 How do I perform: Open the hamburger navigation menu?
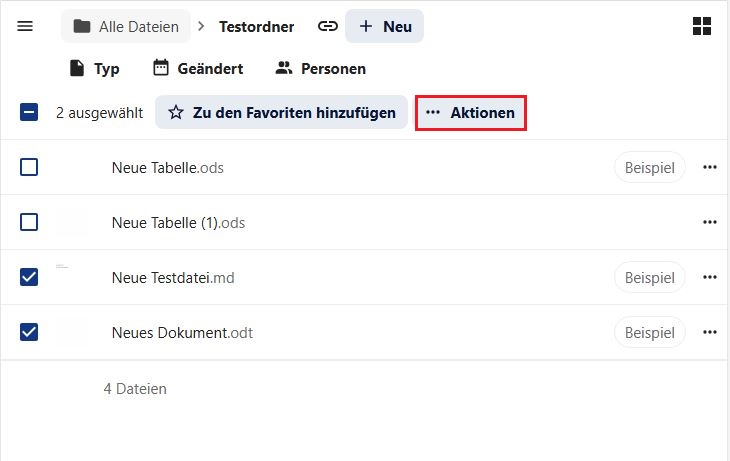pyautogui.click(x=26, y=26)
